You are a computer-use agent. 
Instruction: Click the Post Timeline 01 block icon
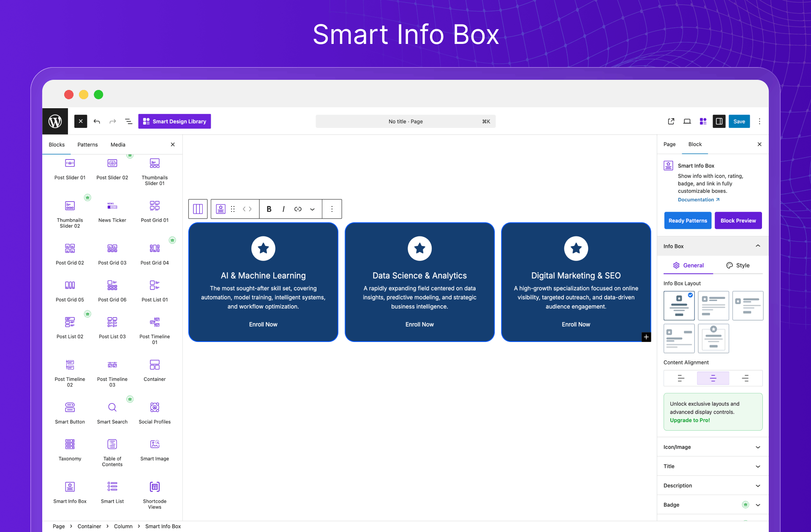pos(155,322)
